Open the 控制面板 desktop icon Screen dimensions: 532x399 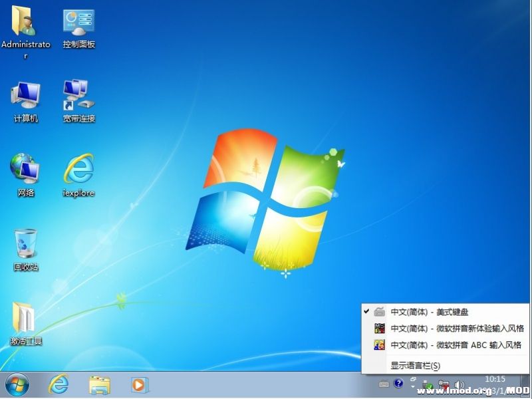tap(78, 23)
